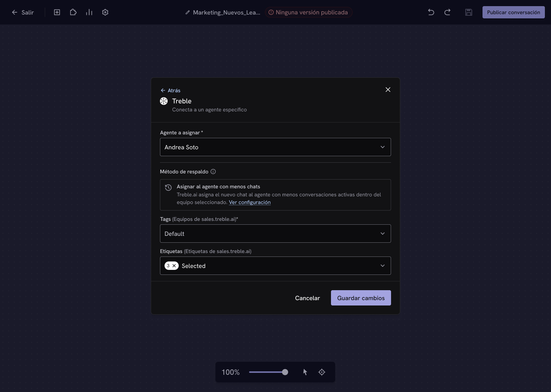Open the Agente a asignar dropdown
This screenshot has height=392, width=551.
pos(275,147)
